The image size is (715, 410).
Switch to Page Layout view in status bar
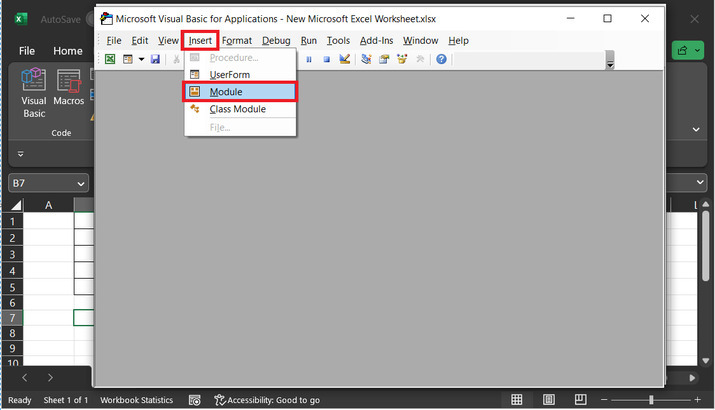coord(549,400)
